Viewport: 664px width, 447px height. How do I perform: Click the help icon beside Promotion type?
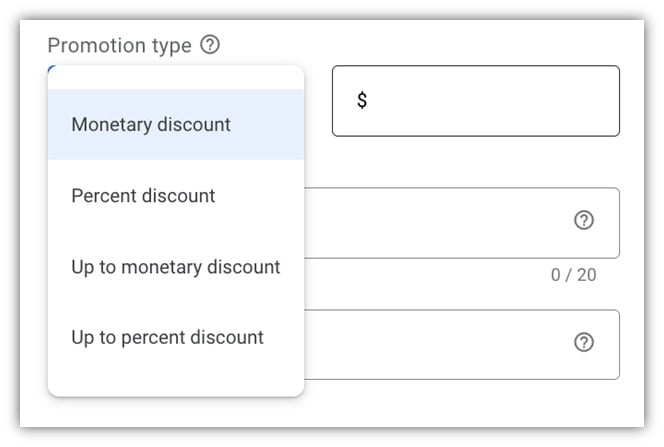210,45
